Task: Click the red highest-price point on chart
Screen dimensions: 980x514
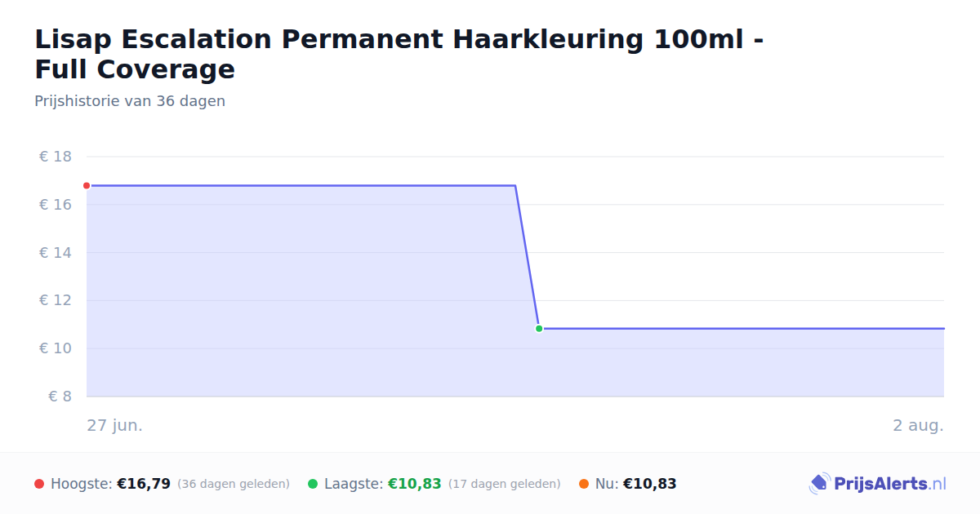Action: pyautogui.click(x=87, y=185)
